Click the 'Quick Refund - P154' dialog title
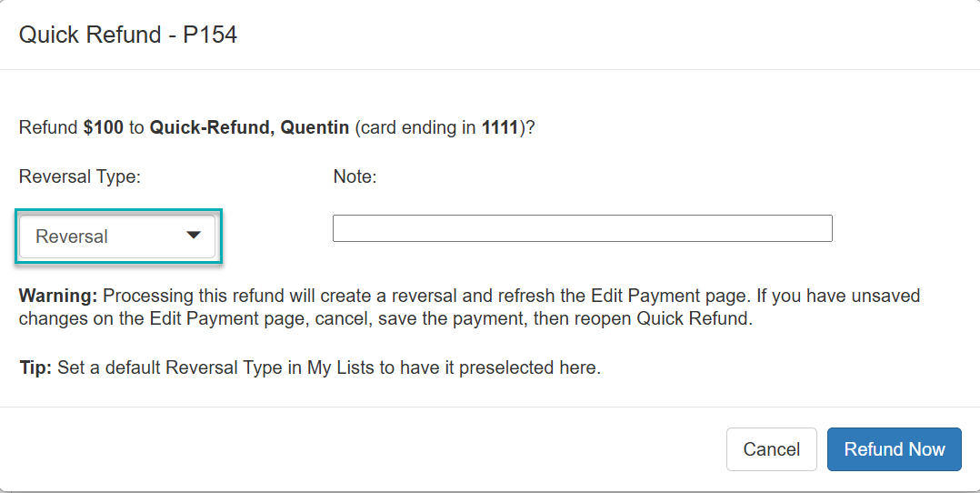980x493 pixels. point(128,35)
